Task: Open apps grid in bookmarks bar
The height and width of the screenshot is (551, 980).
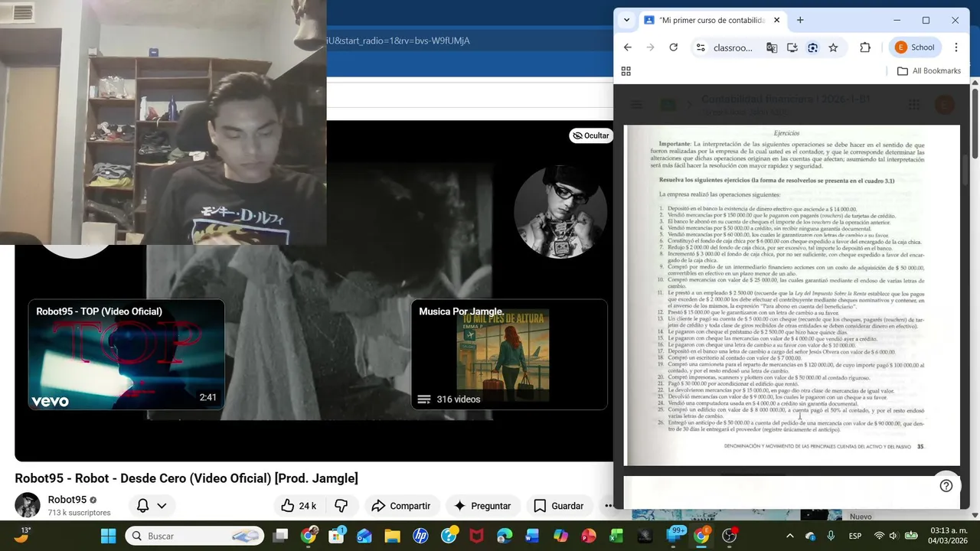Action: tap(626, 71)
